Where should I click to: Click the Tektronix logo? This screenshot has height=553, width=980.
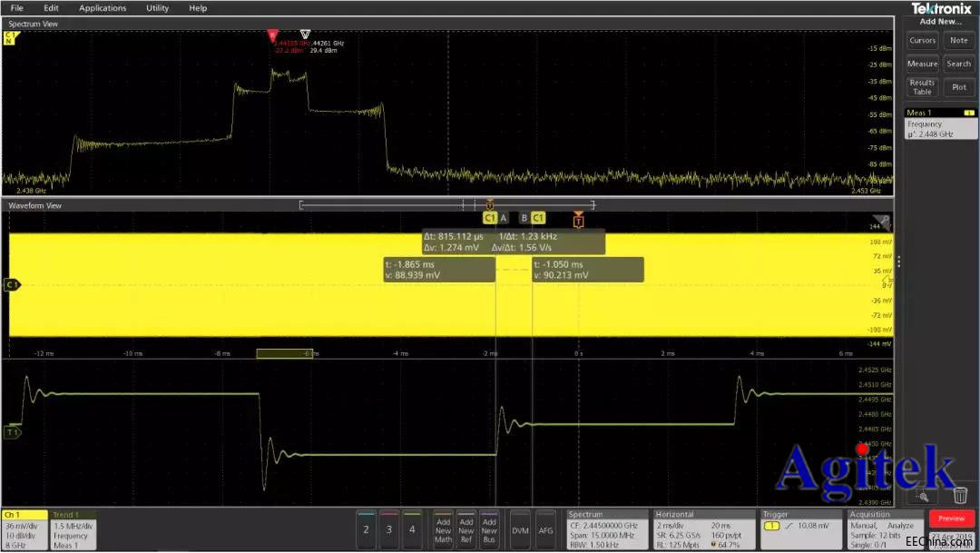[x=941, y=8]
